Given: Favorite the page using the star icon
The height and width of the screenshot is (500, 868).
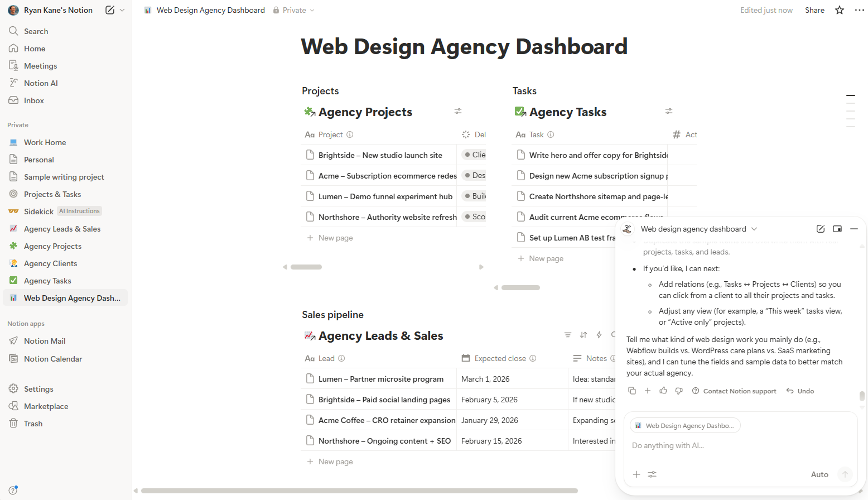Looking at the screenshot, I should click(x=839, y=10).
